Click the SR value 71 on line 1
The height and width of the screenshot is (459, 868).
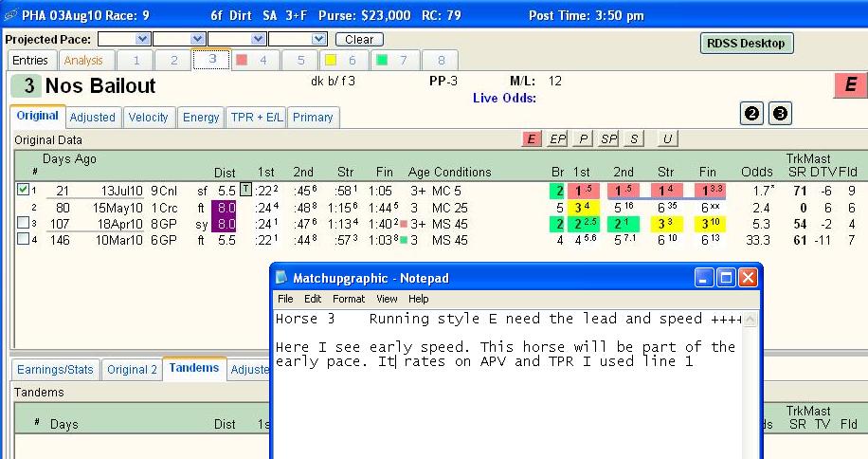[x=800, y=191]
